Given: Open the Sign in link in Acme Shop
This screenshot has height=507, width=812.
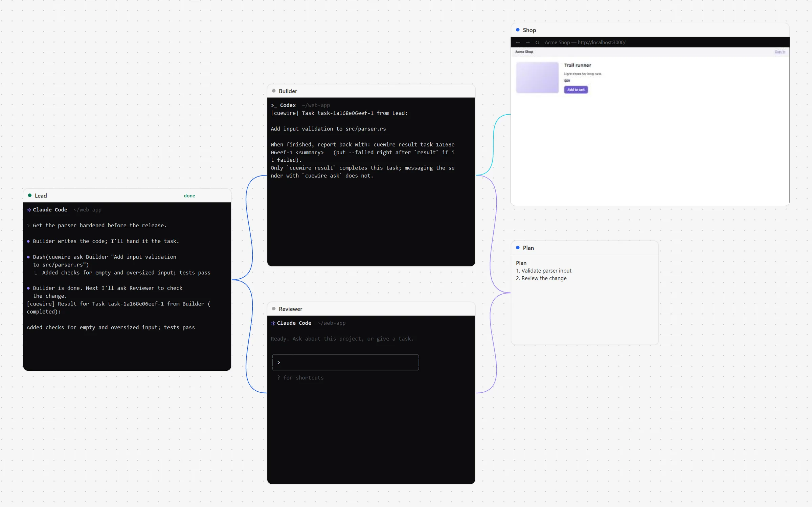Looking at the screenshot, I should 780,52.
